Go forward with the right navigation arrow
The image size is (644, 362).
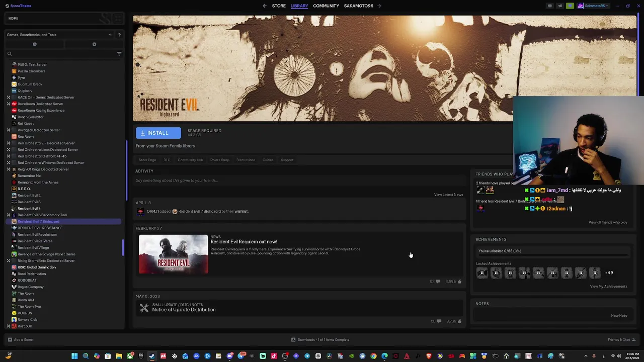(x=379, y=6)
